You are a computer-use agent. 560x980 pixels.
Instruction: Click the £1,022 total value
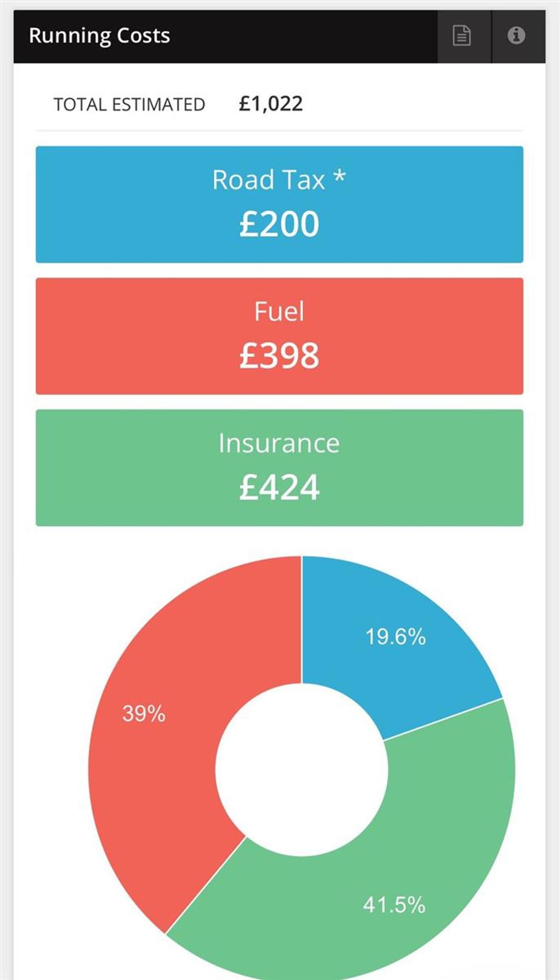click(x=271, y=103)
